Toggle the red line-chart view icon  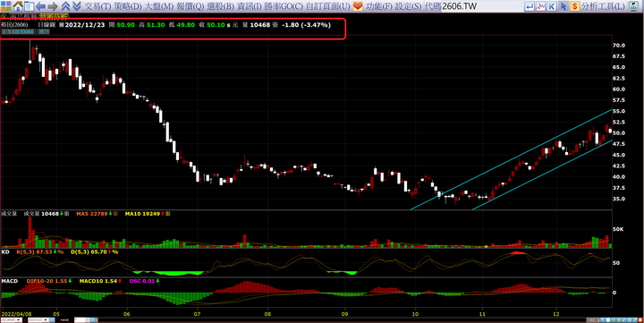[x=540, y=6]
